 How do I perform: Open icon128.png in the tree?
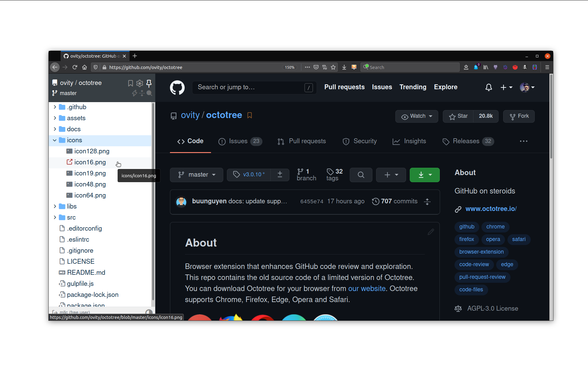pos(92,151)
